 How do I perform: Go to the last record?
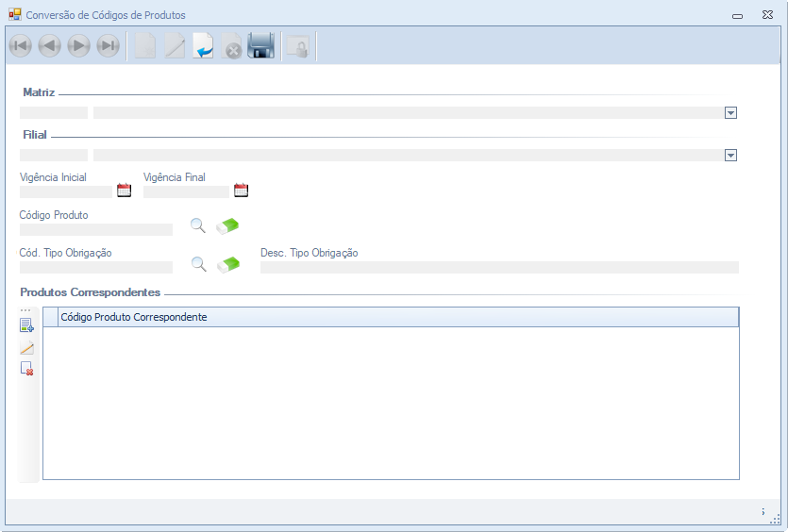click(x=108, y=46)
